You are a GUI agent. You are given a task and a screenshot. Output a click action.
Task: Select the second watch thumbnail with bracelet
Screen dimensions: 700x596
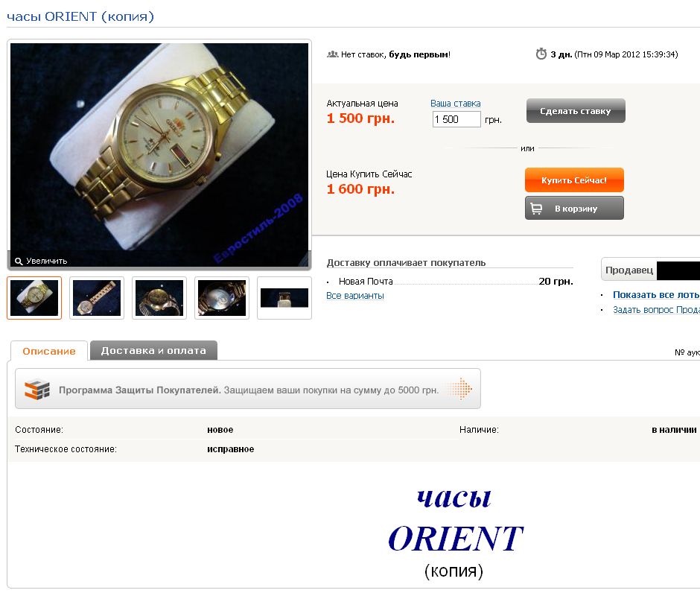coord(97,298)
